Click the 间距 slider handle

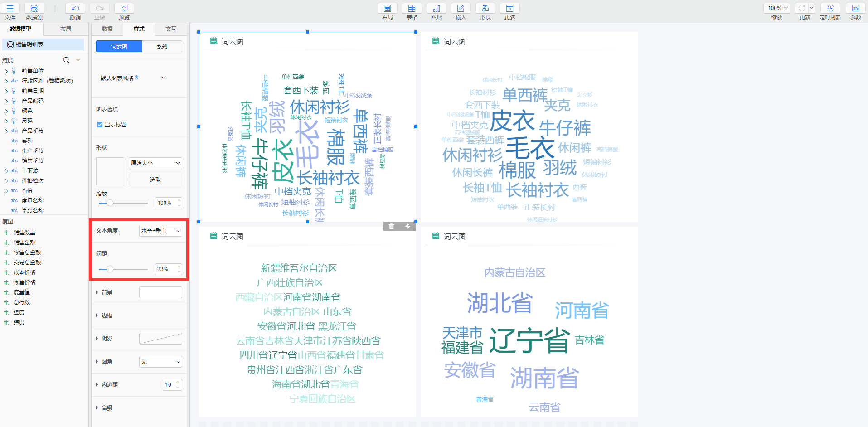tap(110, 269)
